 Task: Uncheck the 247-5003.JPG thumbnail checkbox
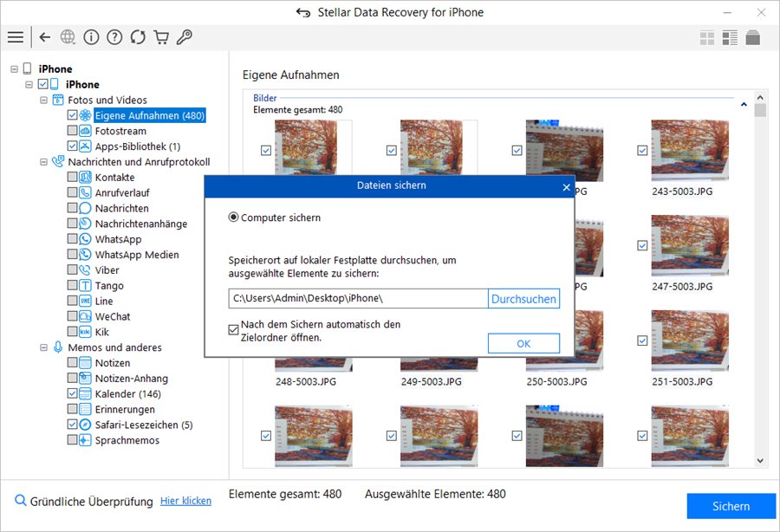642,245
